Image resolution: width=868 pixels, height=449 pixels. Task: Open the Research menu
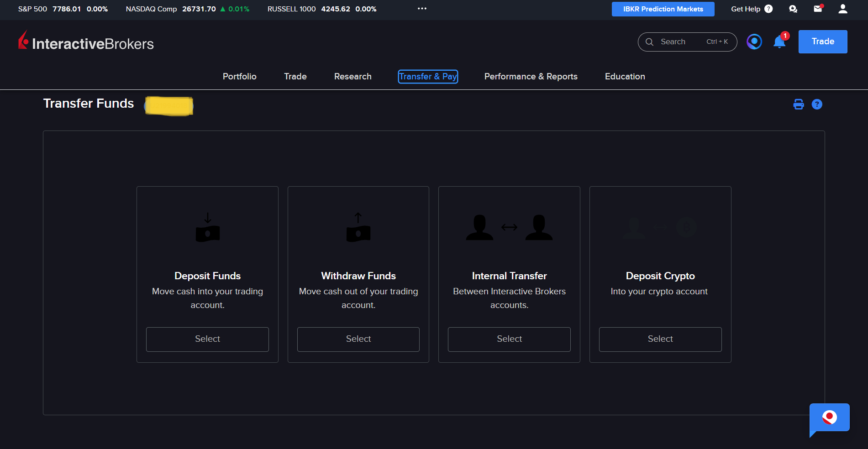[x=353, y=76]
